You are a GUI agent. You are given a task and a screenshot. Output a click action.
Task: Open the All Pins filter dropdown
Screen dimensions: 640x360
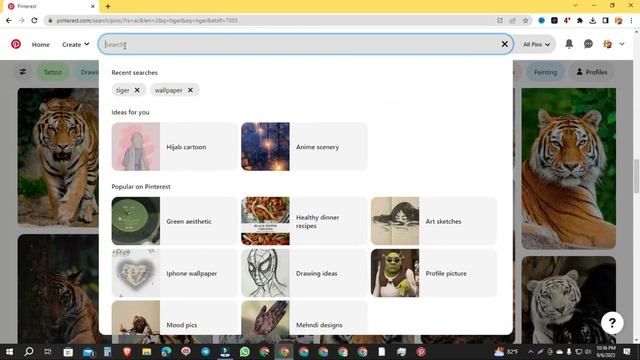coord(536,44)
